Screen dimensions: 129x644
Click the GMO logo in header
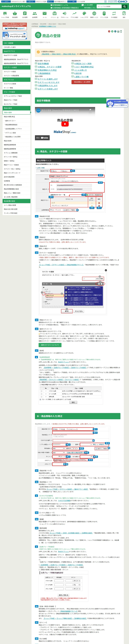pyautogui.click(x=122, y=1)
